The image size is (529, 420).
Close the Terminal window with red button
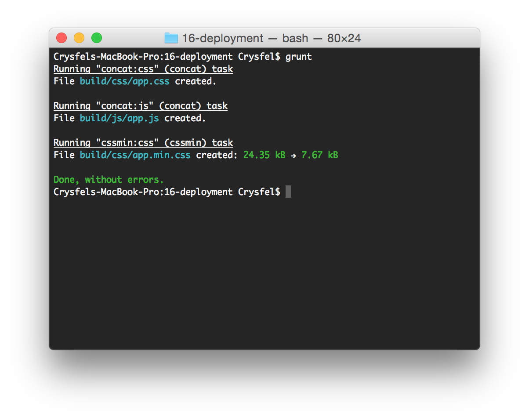click(x=62, y=38)
